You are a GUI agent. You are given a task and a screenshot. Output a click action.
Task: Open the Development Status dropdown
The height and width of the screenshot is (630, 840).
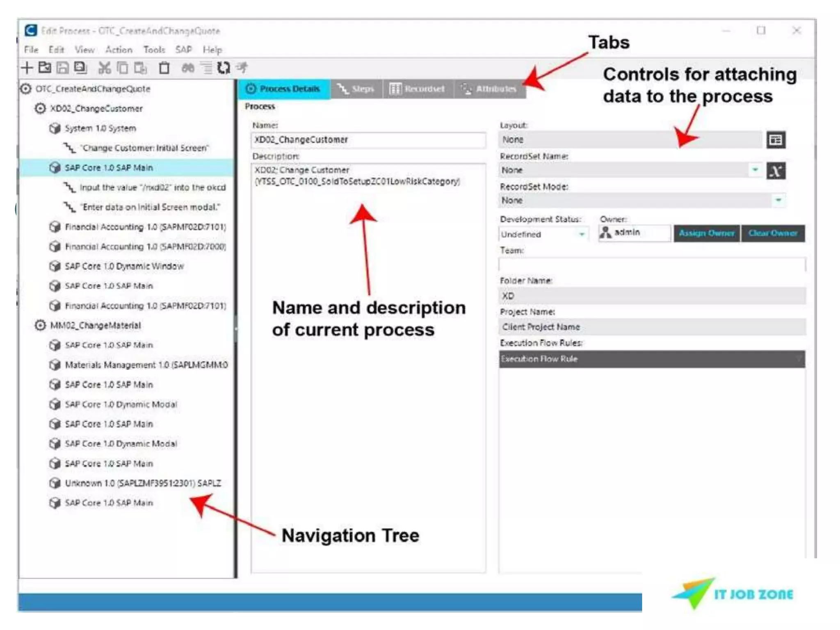pyautogui.click(x=582, y=234)
